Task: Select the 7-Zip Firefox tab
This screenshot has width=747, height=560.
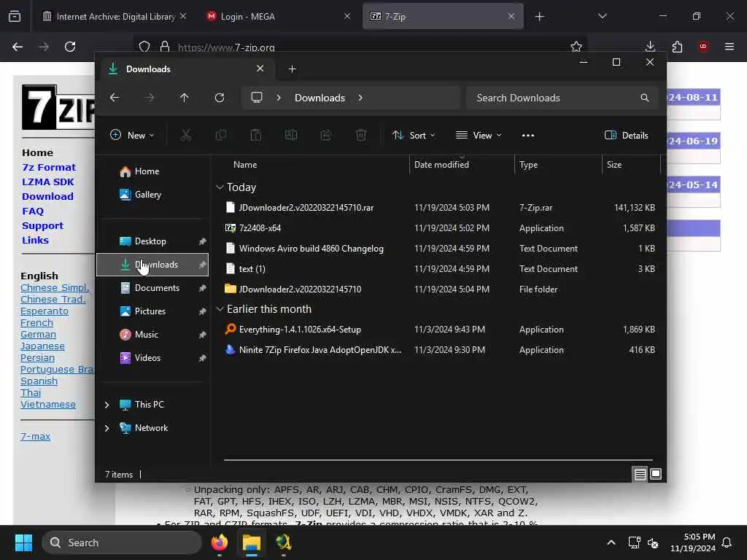Action: [443, 16]
